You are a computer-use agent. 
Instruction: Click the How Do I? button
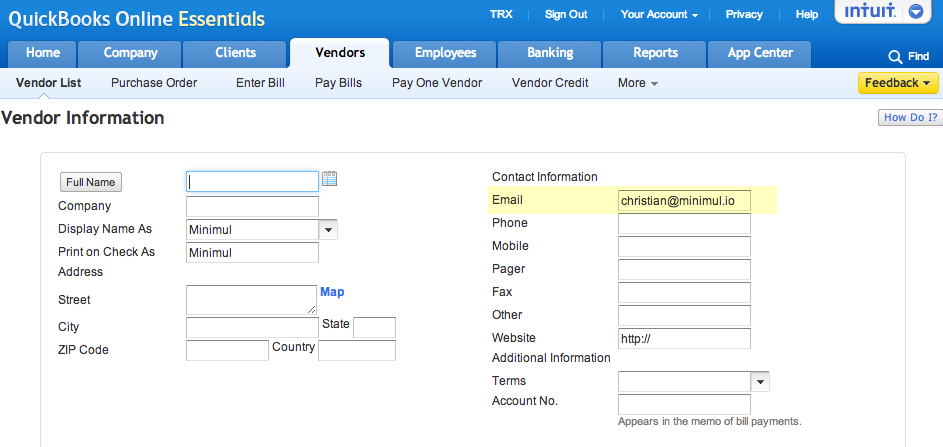pyautogui.click(x=911, y=117)
